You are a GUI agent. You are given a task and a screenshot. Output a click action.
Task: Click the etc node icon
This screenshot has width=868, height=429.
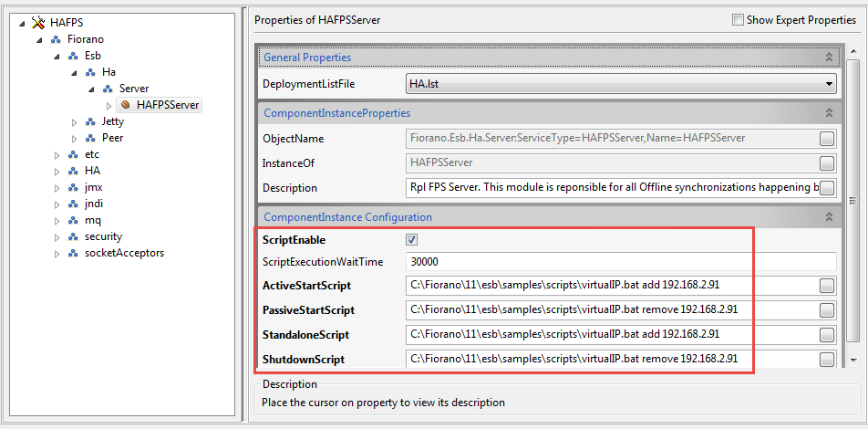point(73,154)
